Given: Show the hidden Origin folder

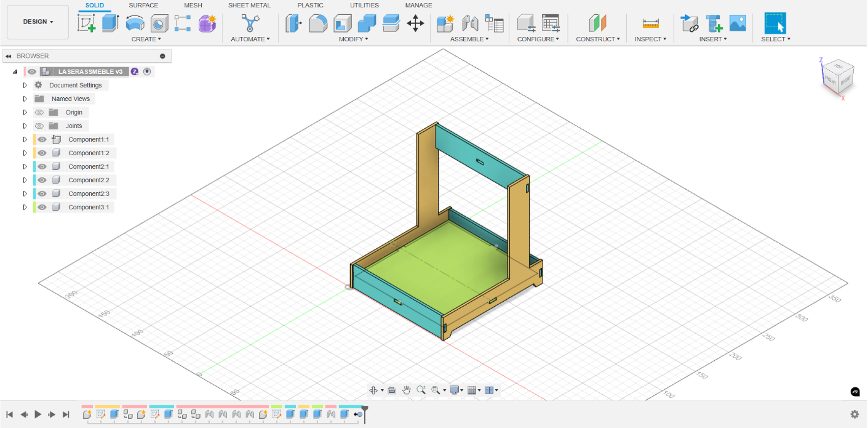Looking at the screenshot, I should pos(39,112).
